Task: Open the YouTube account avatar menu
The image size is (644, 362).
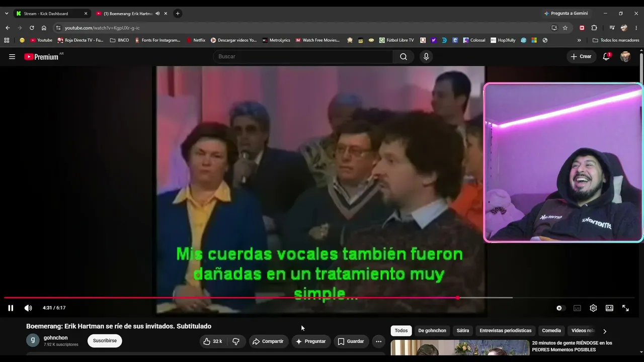Action: (x=625, y=57)
